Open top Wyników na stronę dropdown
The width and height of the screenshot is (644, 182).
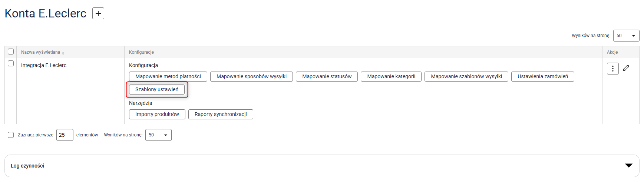click(x=633, y=36)
